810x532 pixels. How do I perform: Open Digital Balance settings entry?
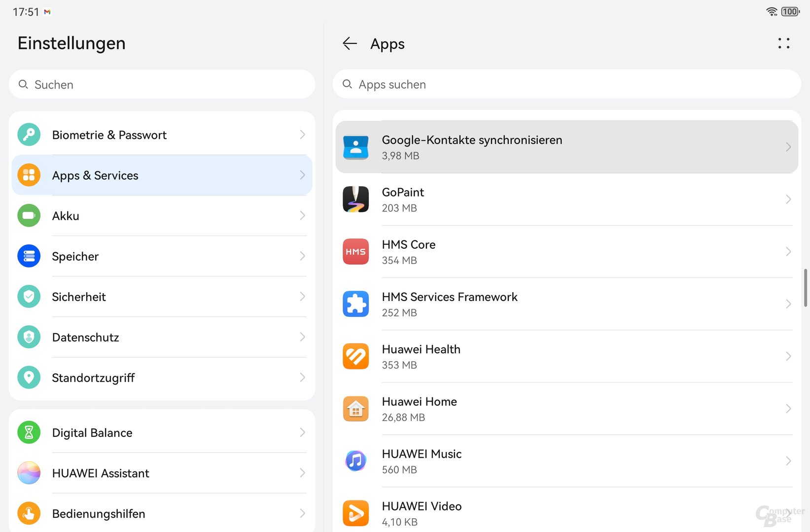pos(162,432)
